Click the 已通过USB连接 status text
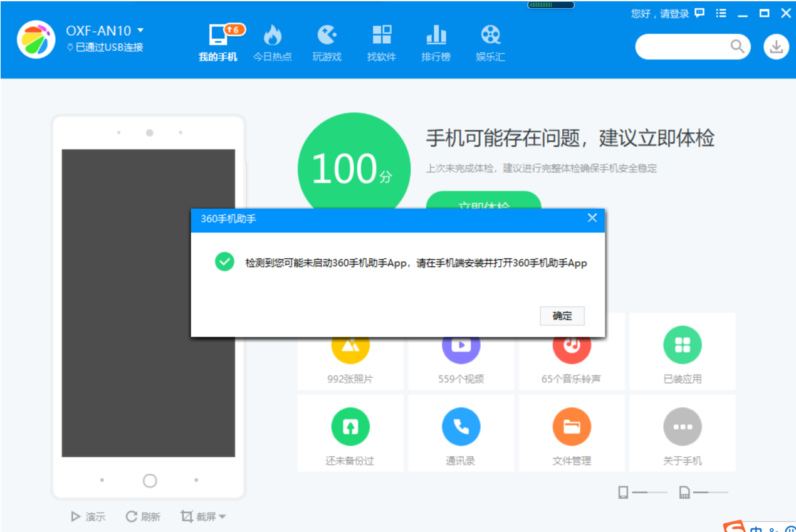The width and height of the screenshot is (796, 532). [x=110, y=47]
